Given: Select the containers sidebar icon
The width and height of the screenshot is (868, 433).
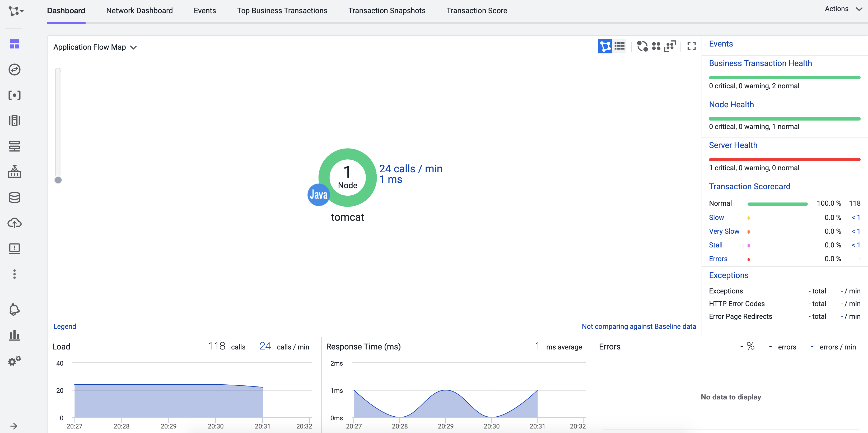Looking at the screenshot, I should click(15, 172).
